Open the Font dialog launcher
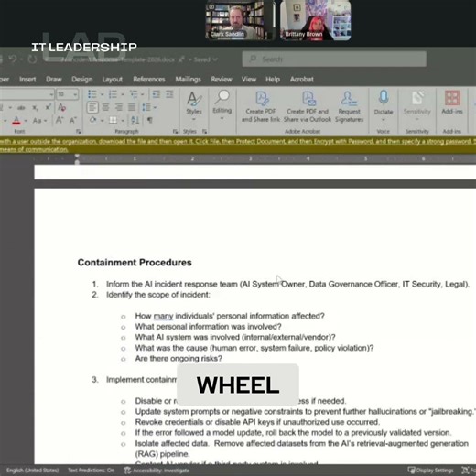This screenshot has width=476, height=476. pos(79,132)
